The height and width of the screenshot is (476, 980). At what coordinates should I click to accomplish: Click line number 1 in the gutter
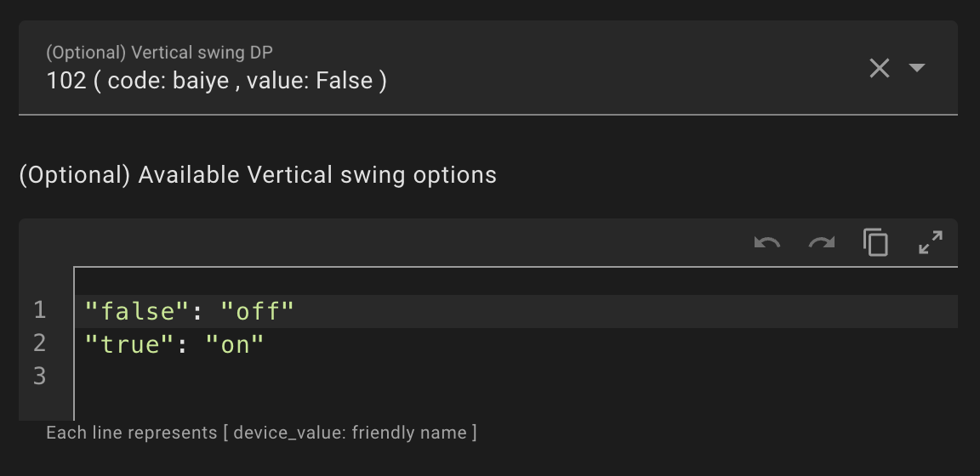pos(40,311)
